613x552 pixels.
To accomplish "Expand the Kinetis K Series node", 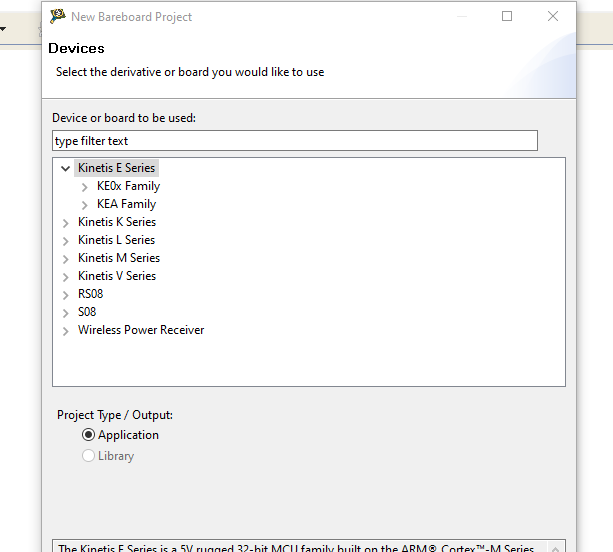I will tap(66, 223).
